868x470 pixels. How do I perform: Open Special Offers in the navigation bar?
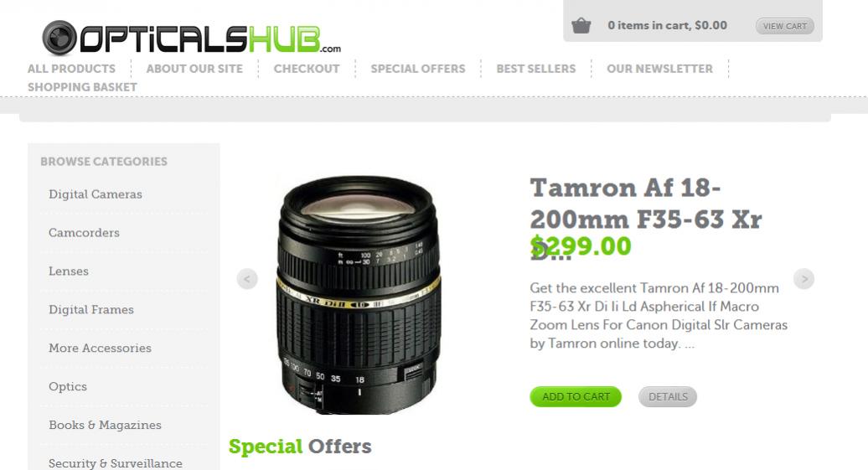coord(418,69)
